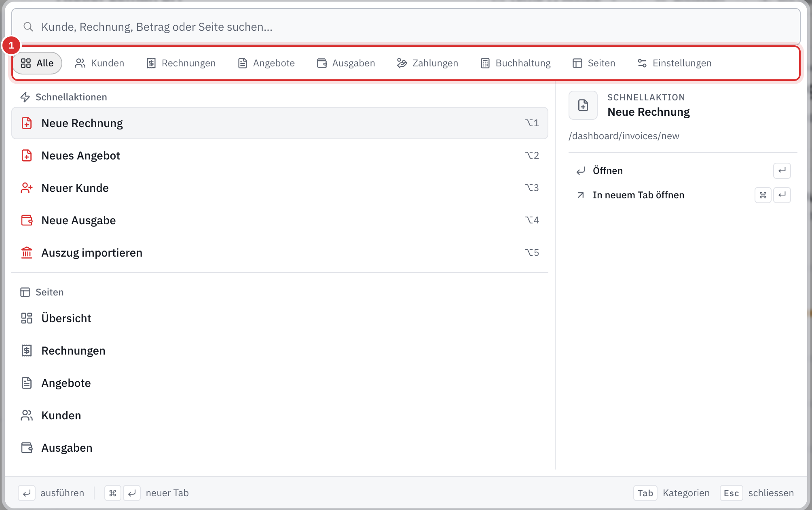This screenshot has width=812, height=510.
Task: Click the diagonal arrow new-tab icon
Action: 581,195
